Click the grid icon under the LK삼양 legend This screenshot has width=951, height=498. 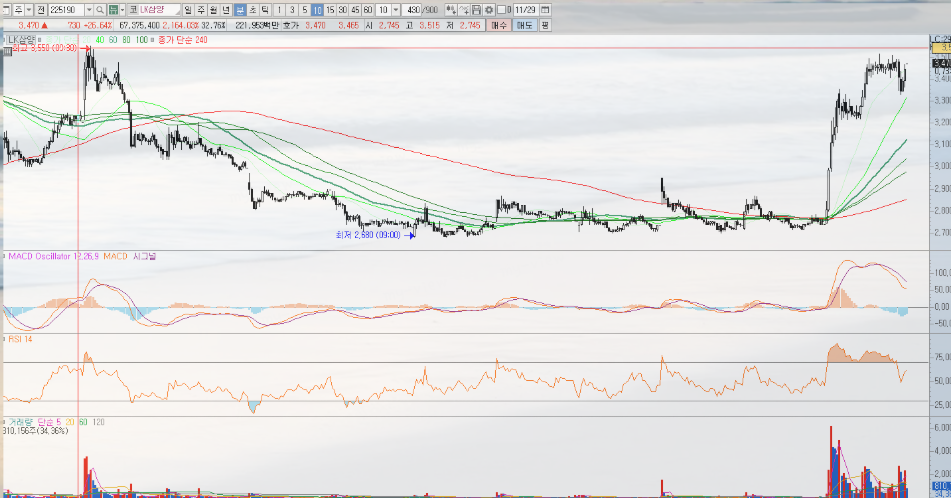(x=7, y=51)
